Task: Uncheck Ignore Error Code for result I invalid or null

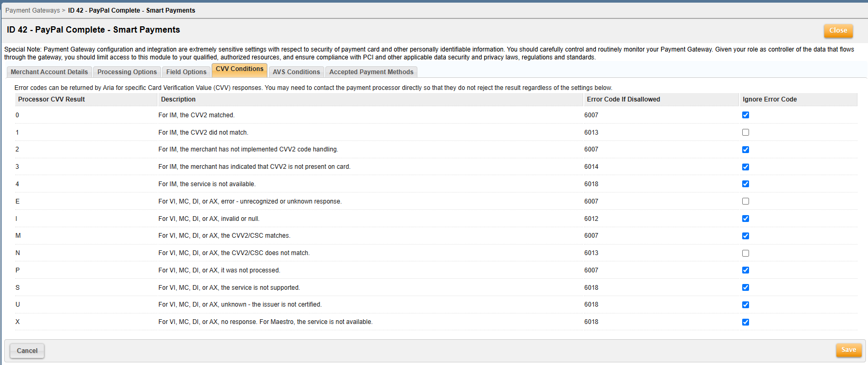Action: point(745,219)
